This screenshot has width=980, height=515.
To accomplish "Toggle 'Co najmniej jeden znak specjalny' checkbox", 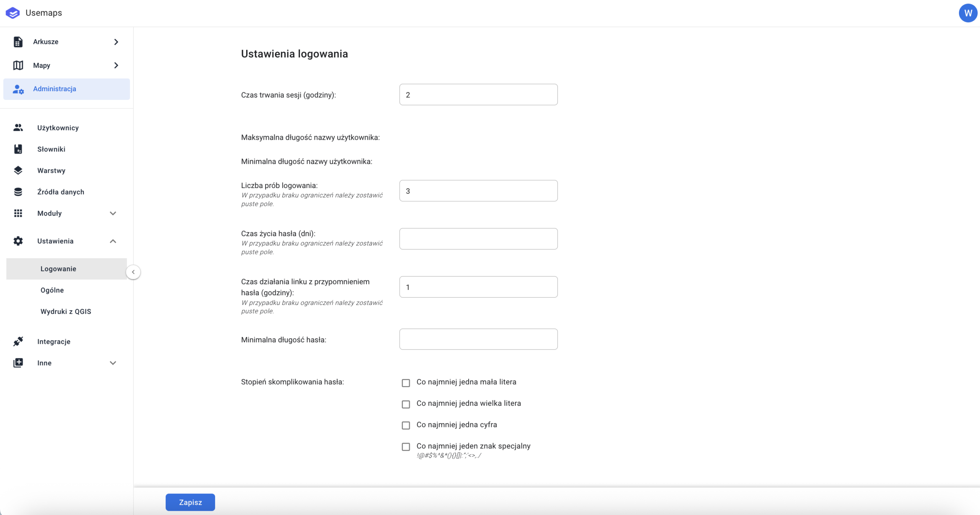I will 406,446.
